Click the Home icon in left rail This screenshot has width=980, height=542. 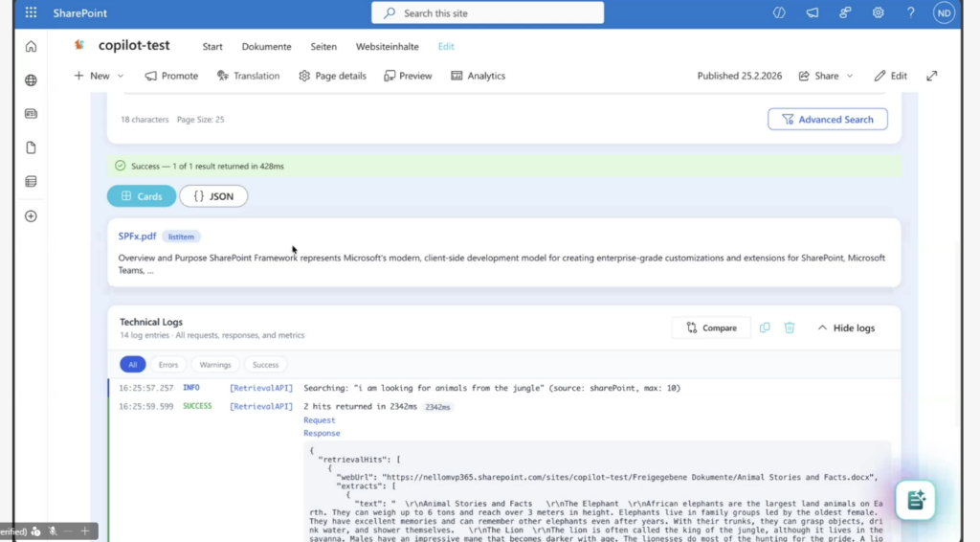click(x=31, y=47)
